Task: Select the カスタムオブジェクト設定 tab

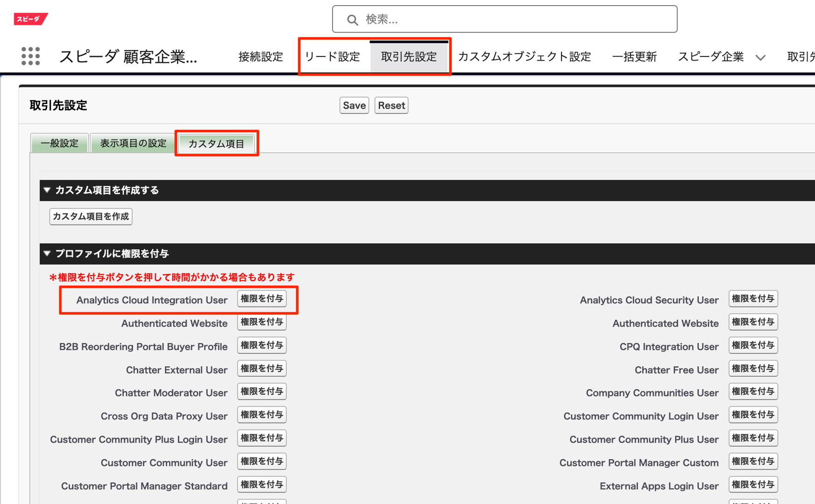Action: [524, 57]
